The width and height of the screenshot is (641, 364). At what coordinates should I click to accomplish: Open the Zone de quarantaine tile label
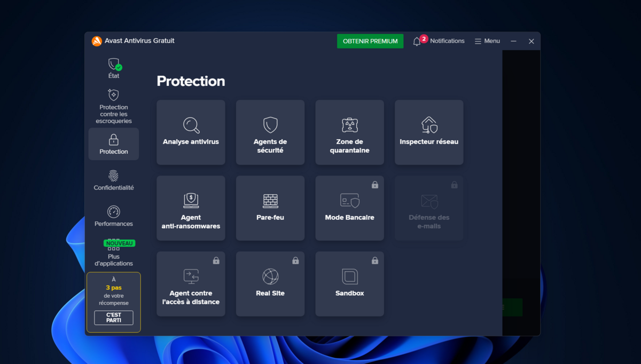pyautogui.click(x=350, y=146)
